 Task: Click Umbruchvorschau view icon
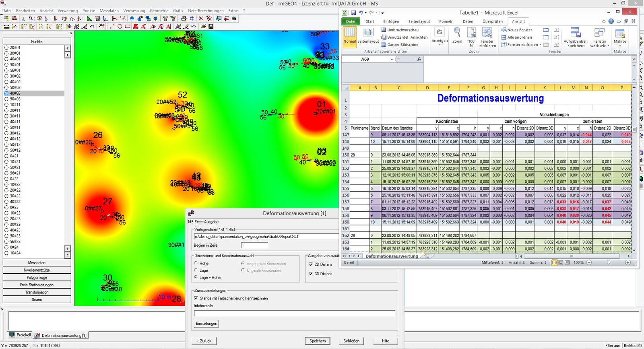pyautogui.click(x=384, y=30)
